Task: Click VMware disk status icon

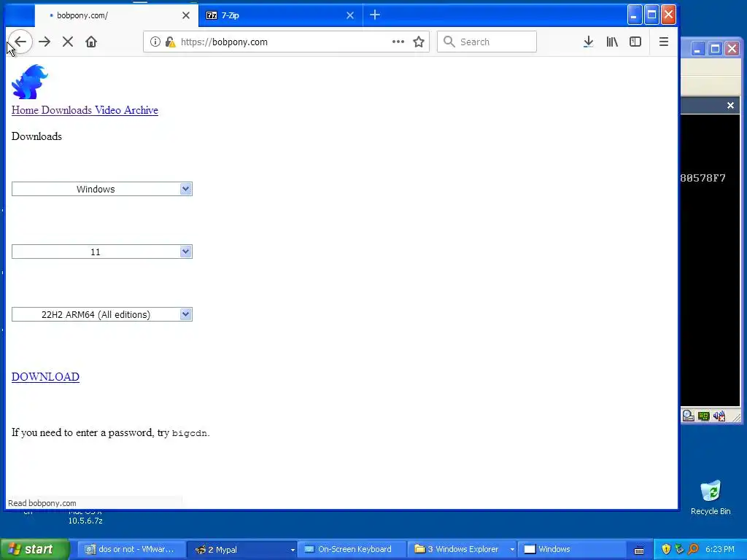Action: click(x=688, y=416)
